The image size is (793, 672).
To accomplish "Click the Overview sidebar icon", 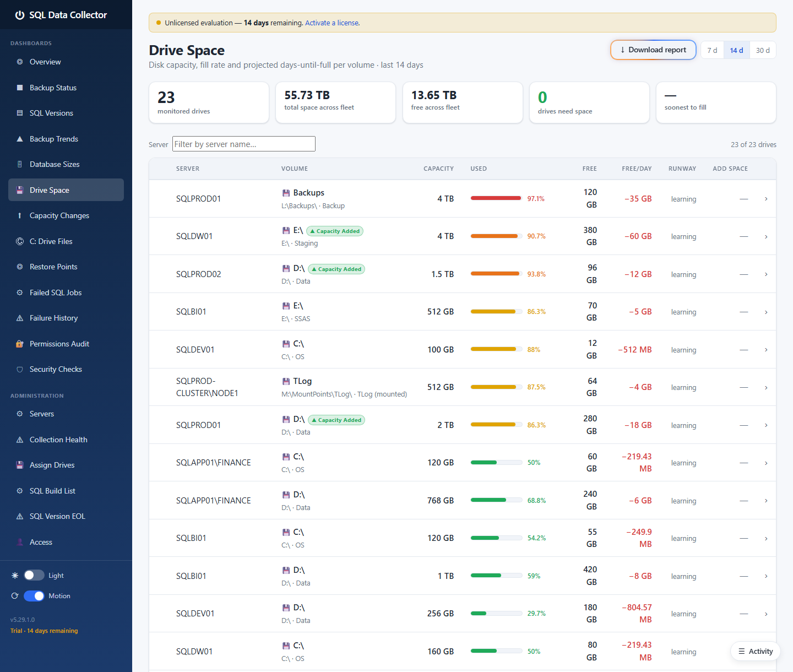I will tap(20, 62).
